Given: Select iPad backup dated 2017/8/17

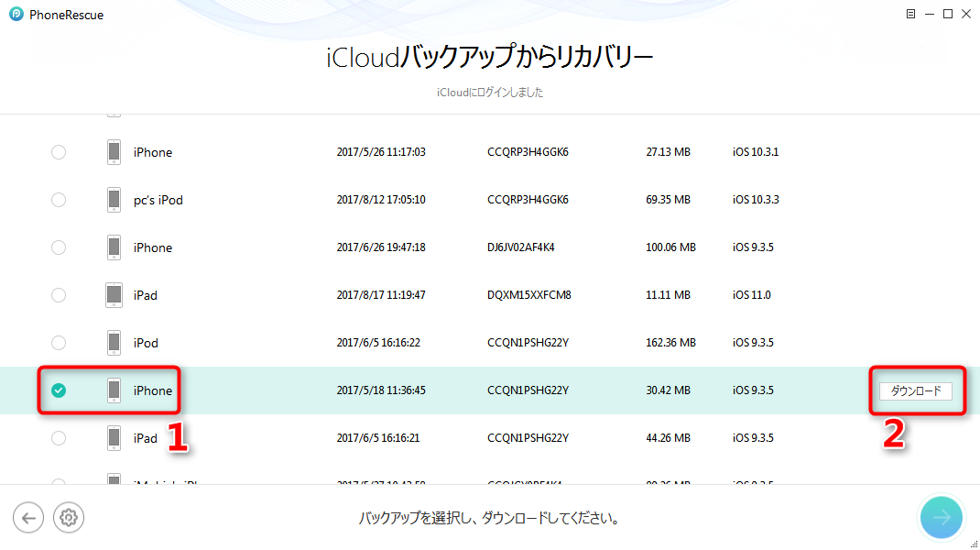Looking at the screenshot, I should tap(59, 295).
